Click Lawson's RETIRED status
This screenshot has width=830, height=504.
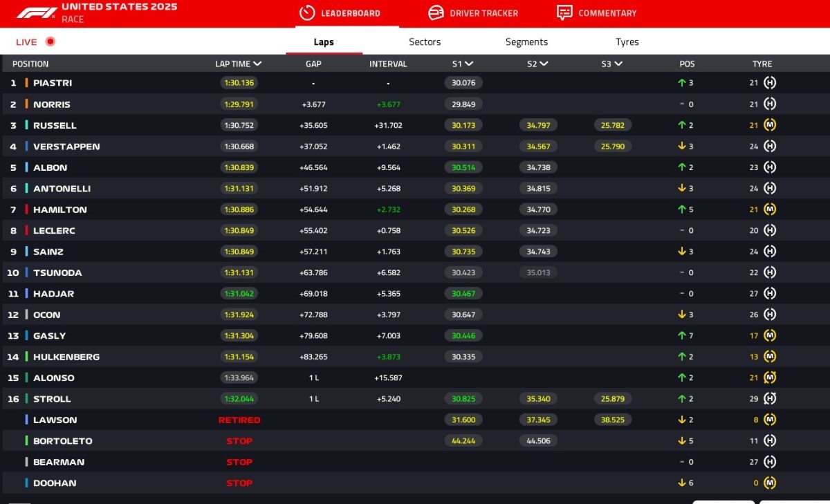click(239, 420)
